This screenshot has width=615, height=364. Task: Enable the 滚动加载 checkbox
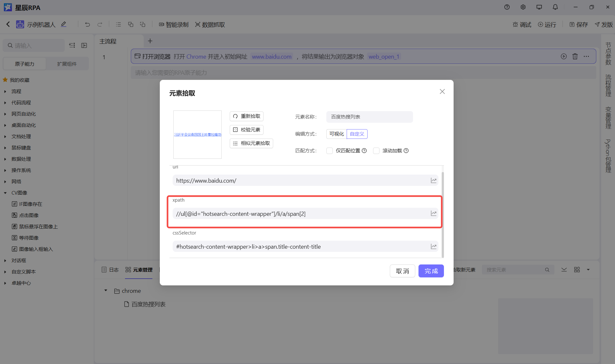376,151
